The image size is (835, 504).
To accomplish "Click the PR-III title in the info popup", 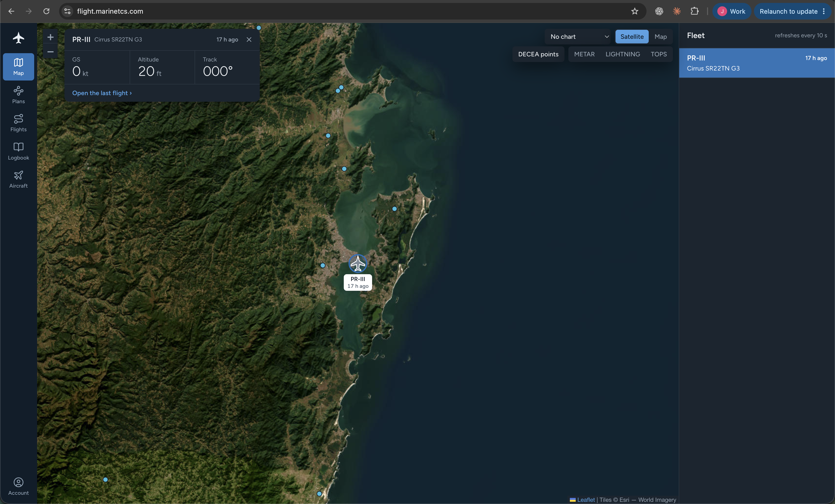I will pos(81,40).
